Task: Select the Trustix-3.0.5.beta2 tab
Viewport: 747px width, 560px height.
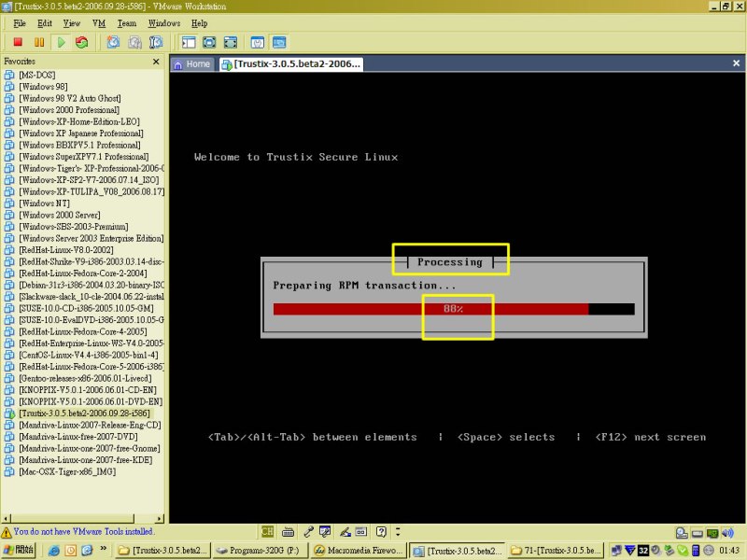Action: (291, 63)
